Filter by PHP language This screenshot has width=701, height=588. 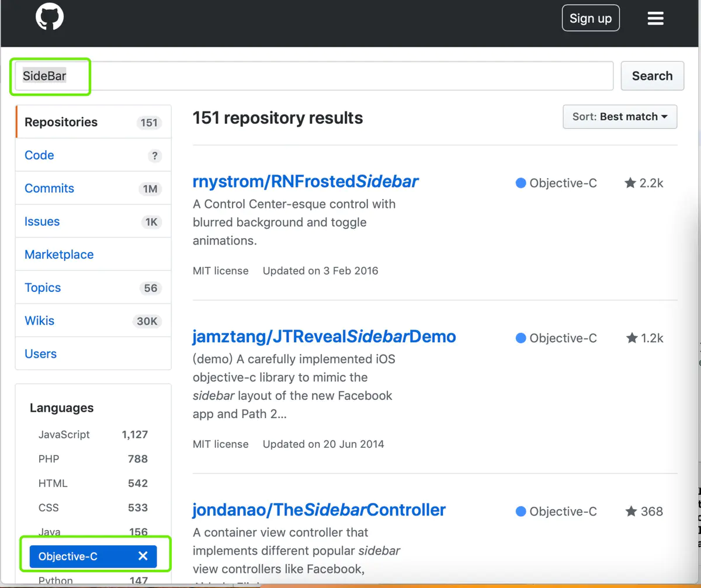pyautogui.click(x=93, y=459)
